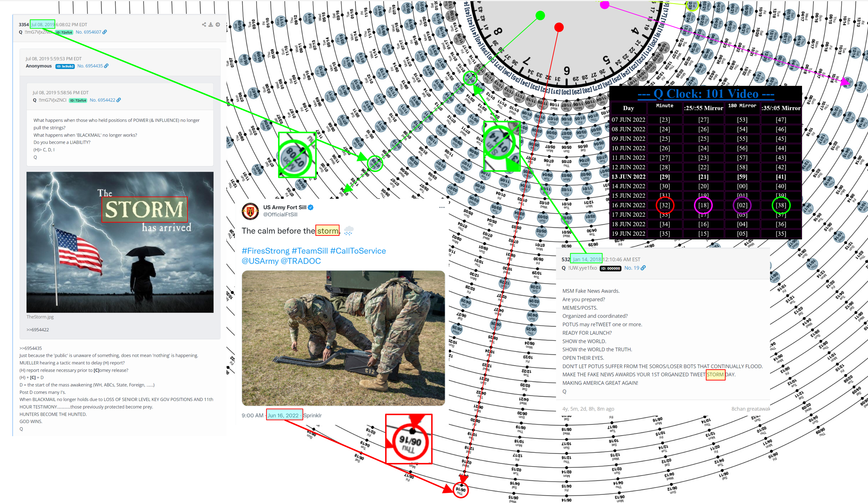Click the Anonymous poster name
The height and width of the screenshot is (503, 868).
pyautogui.click(x=39, y=66)
